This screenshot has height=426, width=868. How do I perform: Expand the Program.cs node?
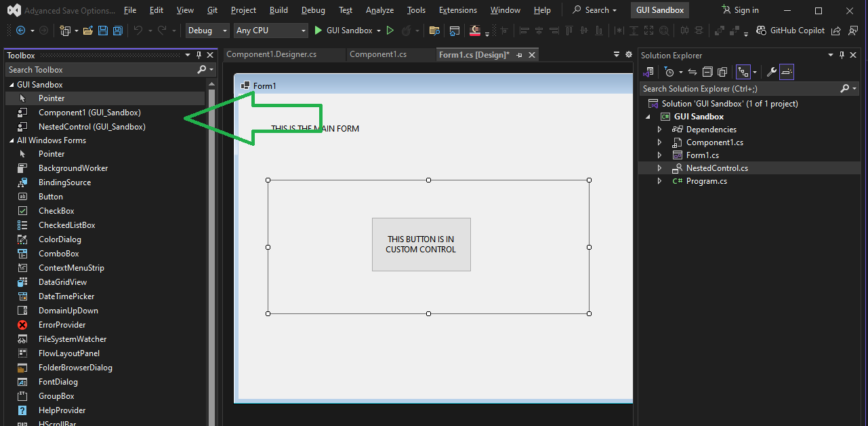click(x=659, y=181)
